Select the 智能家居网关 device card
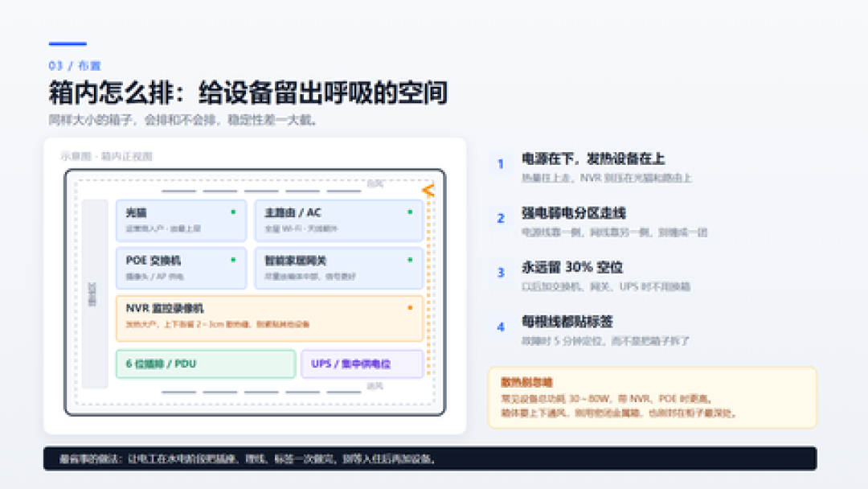 pyautogui.click(x=339, y=269)
